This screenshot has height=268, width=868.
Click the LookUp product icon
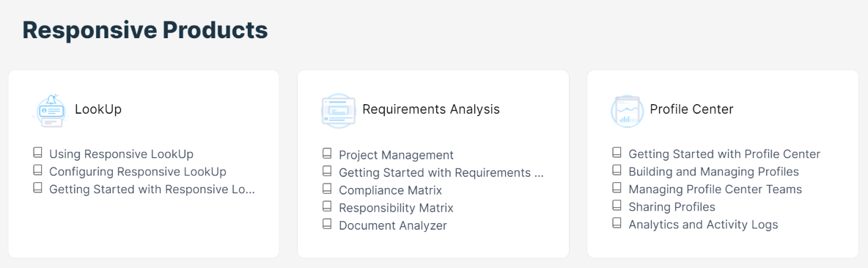[x=51, y=111]
